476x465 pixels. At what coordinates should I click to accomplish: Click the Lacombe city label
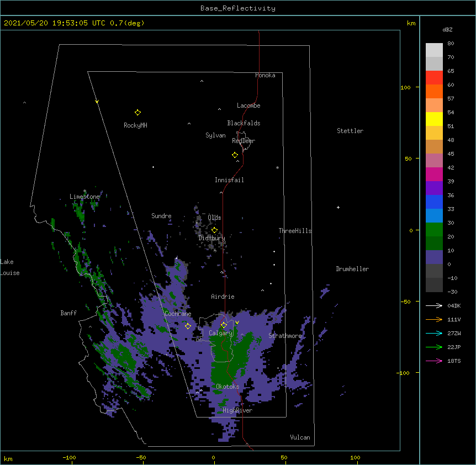[x=248, y=105]
